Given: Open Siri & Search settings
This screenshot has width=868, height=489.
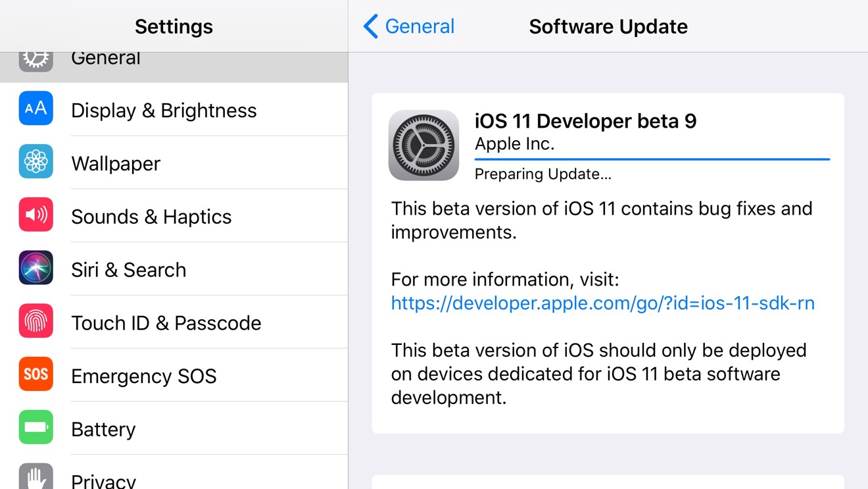Looking at the screenshot, I should (x=174, y=269).
